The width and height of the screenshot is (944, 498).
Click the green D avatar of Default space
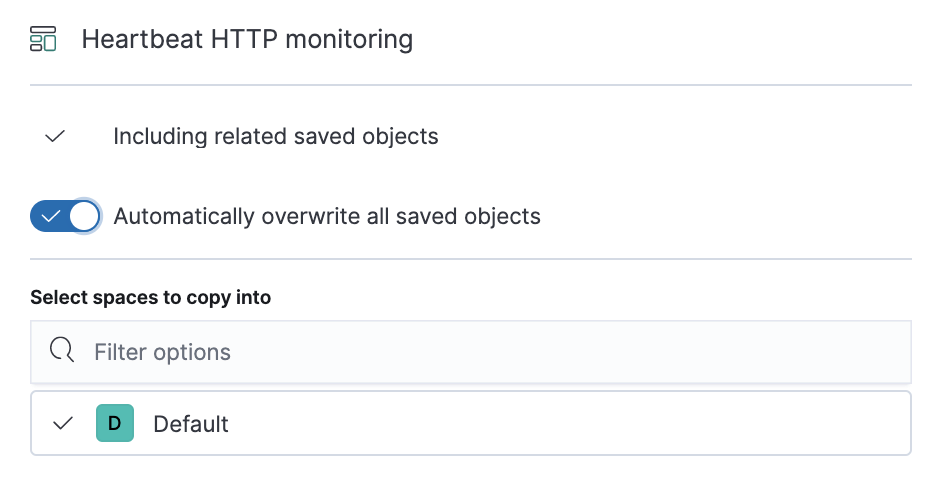115,423
